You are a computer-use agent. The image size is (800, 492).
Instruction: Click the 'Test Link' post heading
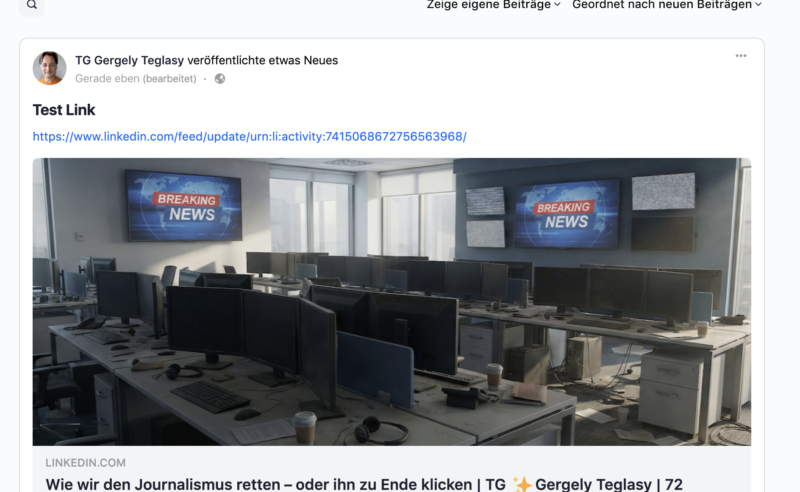coord(64,110)
